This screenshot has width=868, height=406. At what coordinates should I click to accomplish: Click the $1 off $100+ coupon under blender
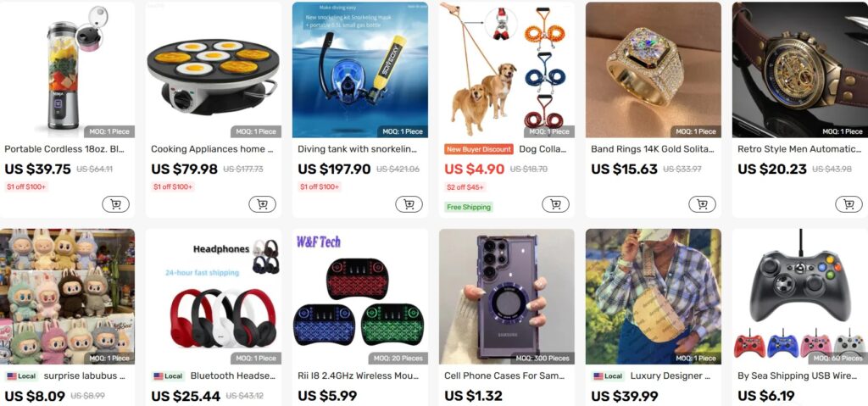[27, 187]
